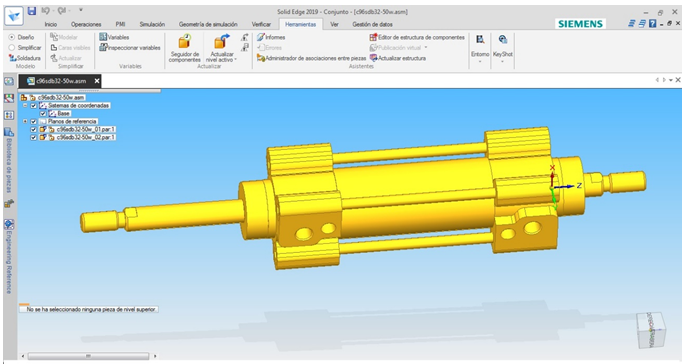This screenshot has height=364, width=687.
Task: Open Editor de estructura de componentes
Action: pyautogui.click(x=417, y=38)
